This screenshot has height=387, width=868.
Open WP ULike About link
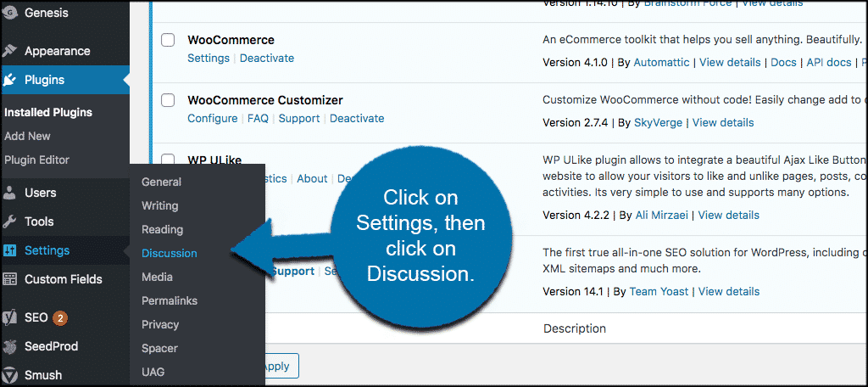coord(312,179)
